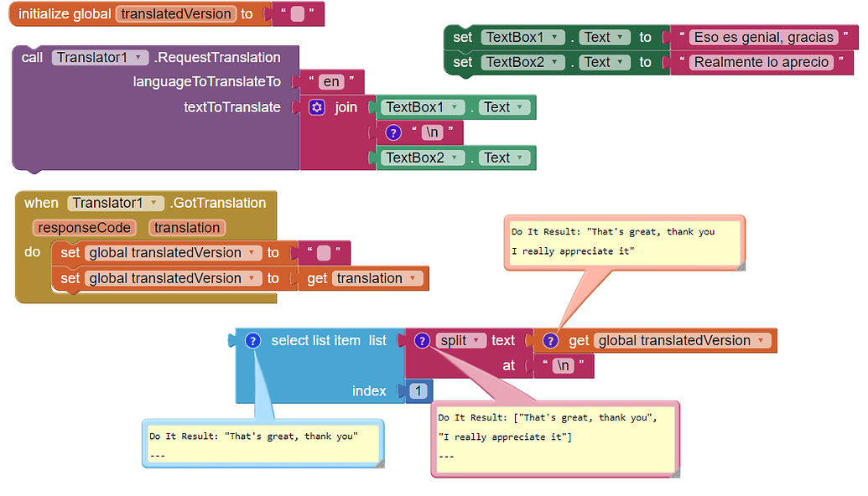Edit the index value 1 on select list item
868x496 pixels.
[418, 390]
